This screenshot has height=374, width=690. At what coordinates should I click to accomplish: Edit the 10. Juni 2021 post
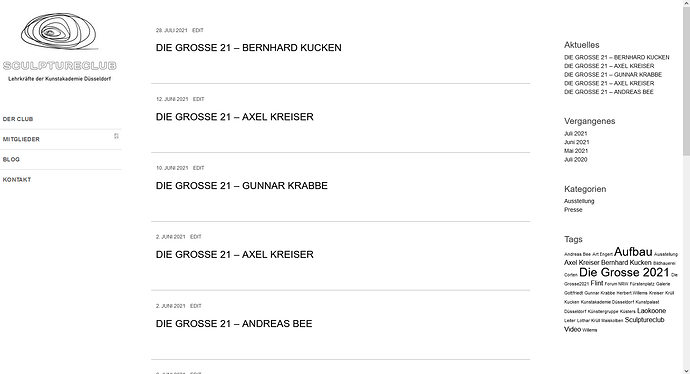click(198, 168)
